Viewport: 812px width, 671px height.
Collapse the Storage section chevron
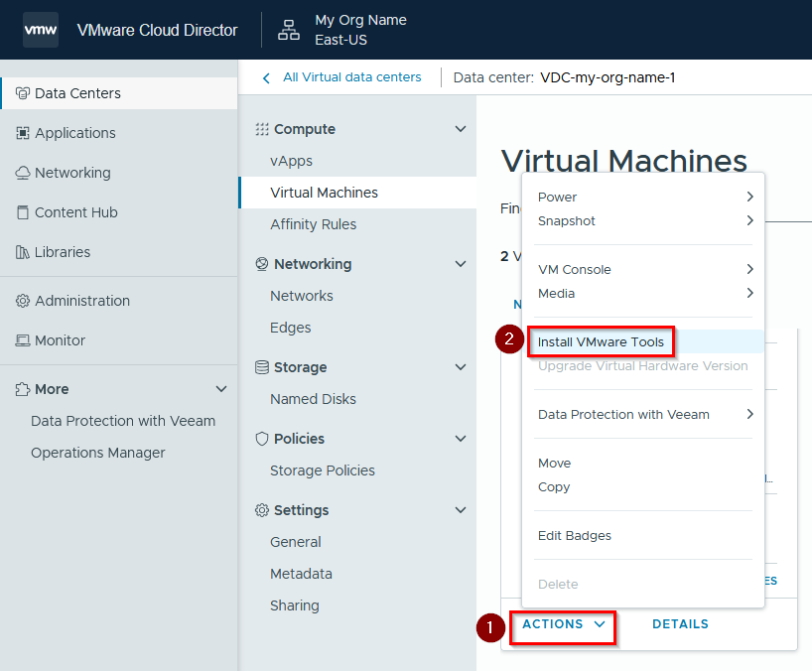(461, 367)
